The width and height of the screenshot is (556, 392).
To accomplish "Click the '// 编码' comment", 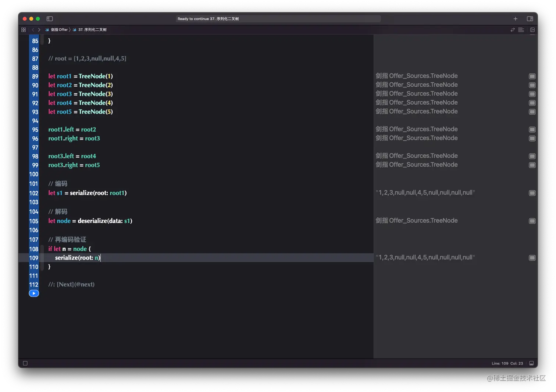I will tap(58, 184).
